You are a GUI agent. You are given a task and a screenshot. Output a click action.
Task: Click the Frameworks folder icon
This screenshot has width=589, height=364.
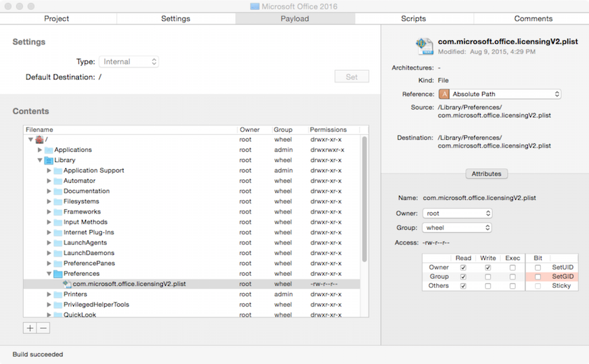[x=58, y=212]
